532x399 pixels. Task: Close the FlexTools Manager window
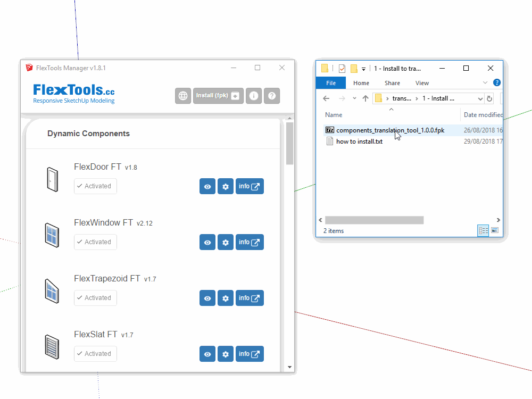tap(282, 68)
